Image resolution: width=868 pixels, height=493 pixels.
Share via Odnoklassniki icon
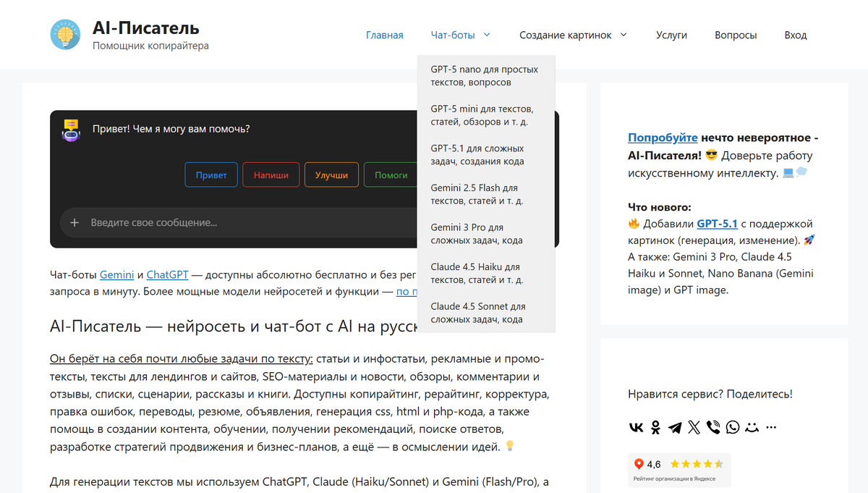(655, 427)
